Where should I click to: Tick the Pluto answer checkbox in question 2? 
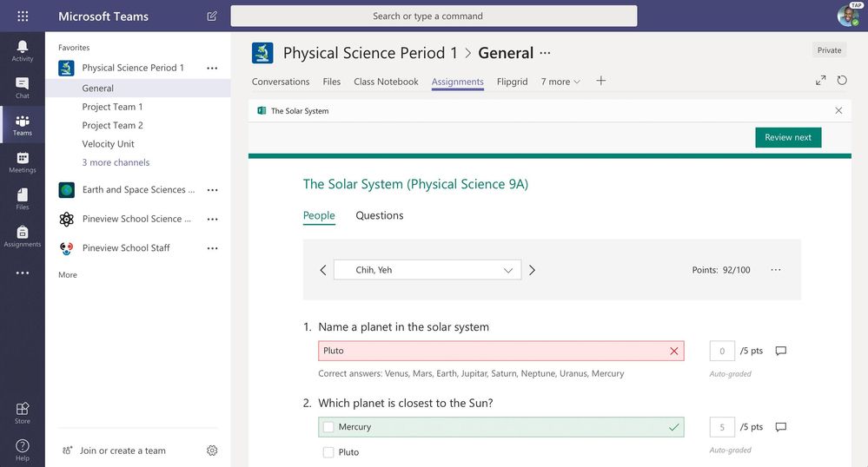(x=328, y=452)
